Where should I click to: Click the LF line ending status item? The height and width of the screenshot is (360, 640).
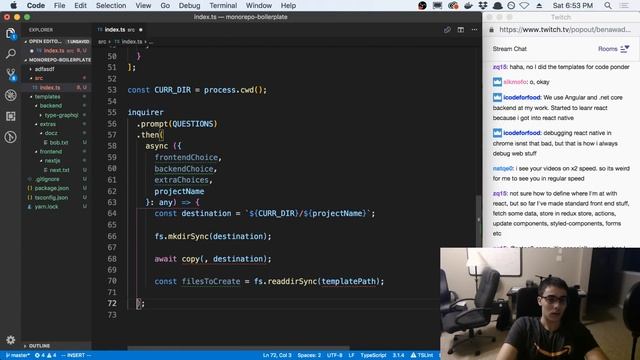(x=351, y=355)
